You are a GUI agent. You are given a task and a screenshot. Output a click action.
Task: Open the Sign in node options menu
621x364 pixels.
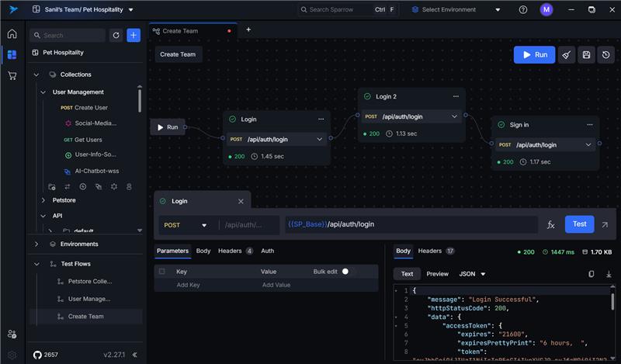coord(590,125)
